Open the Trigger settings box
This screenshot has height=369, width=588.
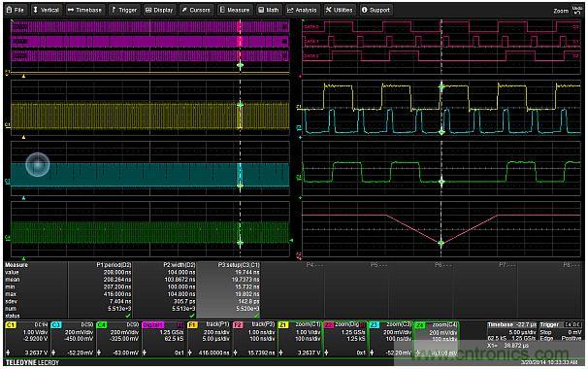click(561, 331)
